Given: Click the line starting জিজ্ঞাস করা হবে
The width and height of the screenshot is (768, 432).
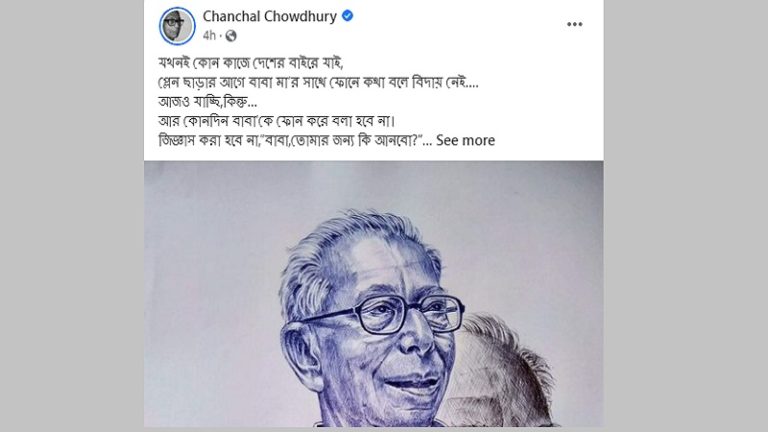Looking at the screenshot, I should click(x=295, y=141).
